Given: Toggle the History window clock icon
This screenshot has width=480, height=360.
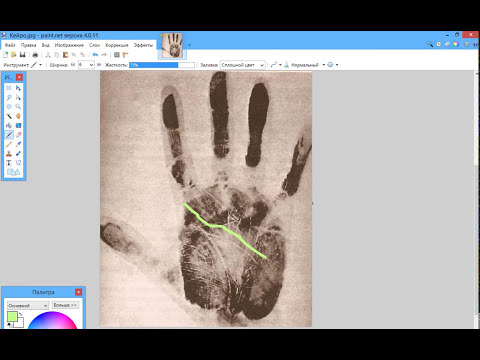Looking at the screenshot, I should [x=439, y=44].
